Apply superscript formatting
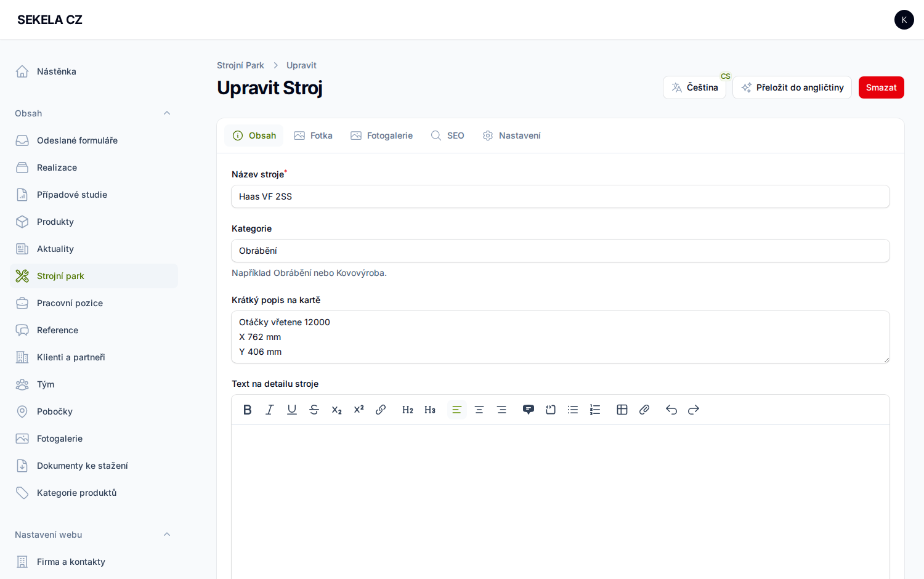Viewport: 924px width, 579px height. [x=359, y=410]
